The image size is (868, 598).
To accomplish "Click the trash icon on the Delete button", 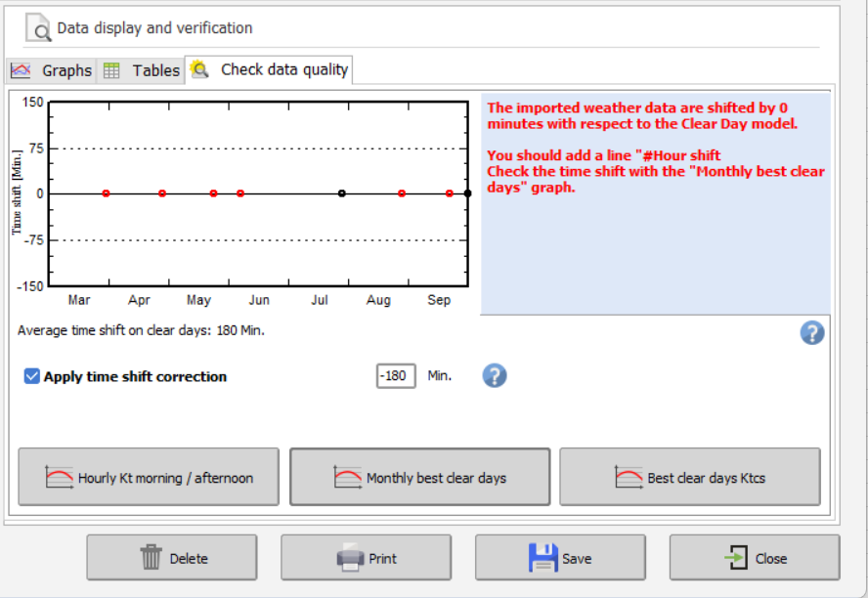I will pos(151,558).
